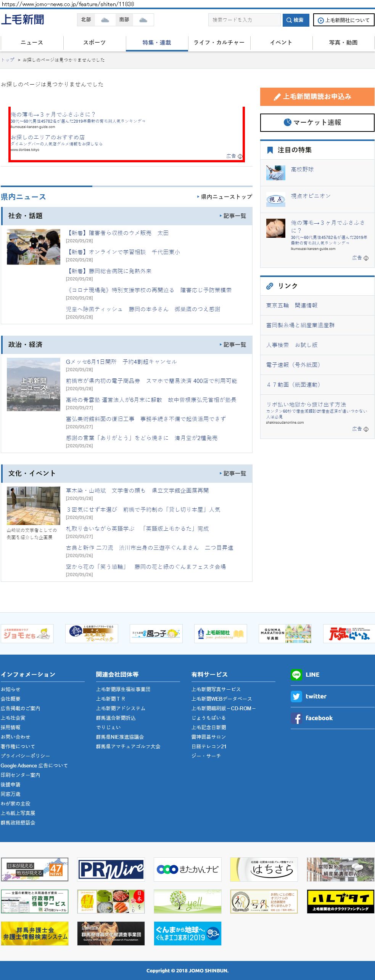Select the スポーツ navigation tab
This screenshot has height=980, width=375.
pyautogui.click(x=94, y=42)
